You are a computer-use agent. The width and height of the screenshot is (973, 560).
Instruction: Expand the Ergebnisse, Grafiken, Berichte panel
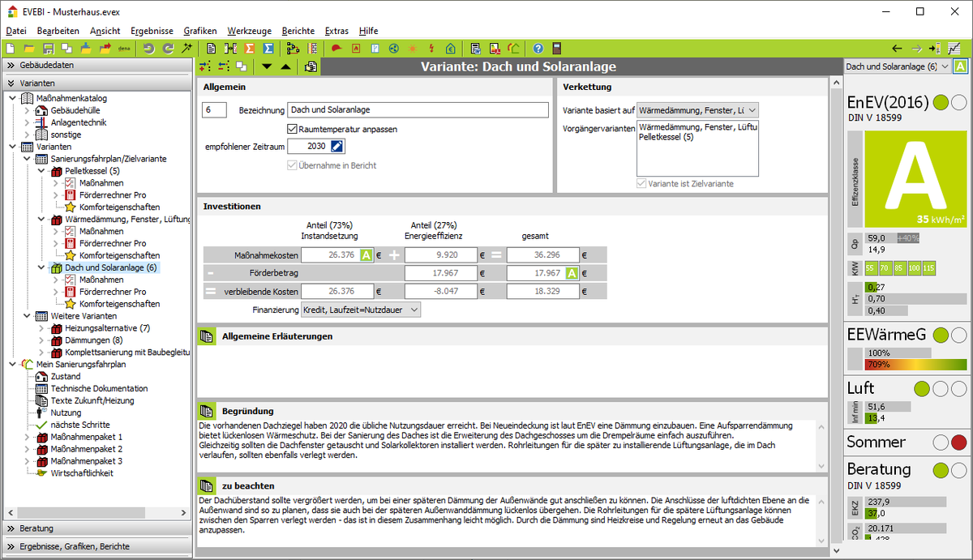(96, 546)
